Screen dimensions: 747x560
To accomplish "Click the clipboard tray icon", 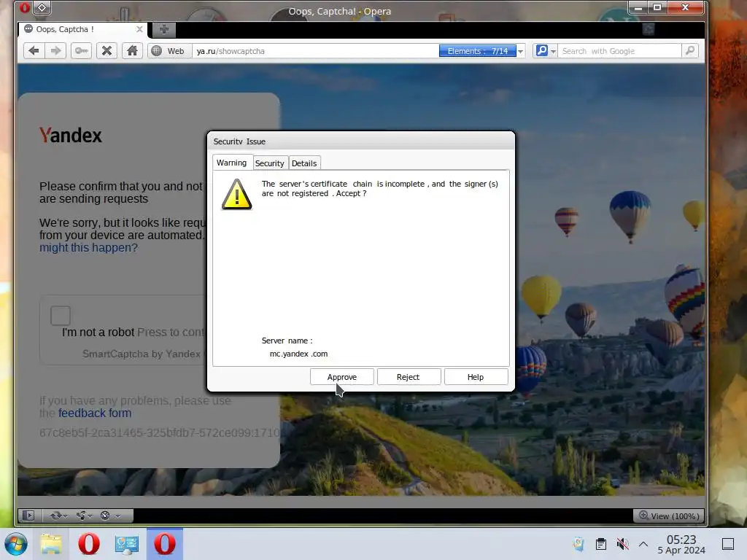I will point(601,544).
